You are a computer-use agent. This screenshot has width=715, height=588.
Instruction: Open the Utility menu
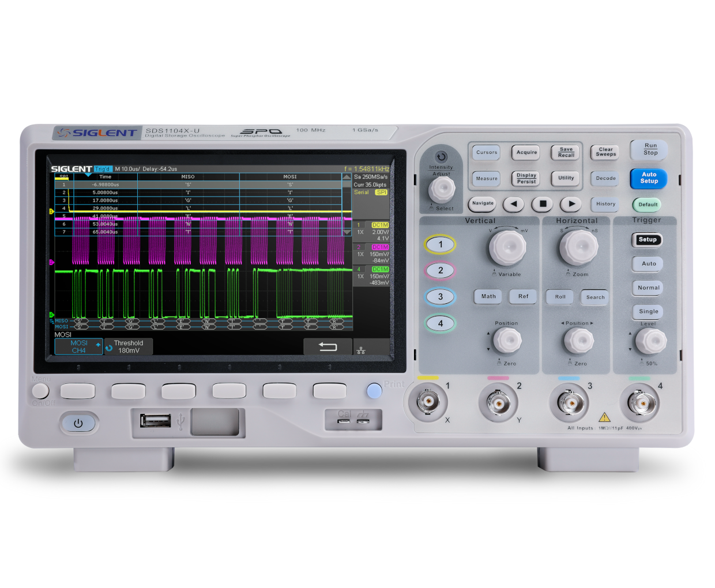(x=566, y=178)
